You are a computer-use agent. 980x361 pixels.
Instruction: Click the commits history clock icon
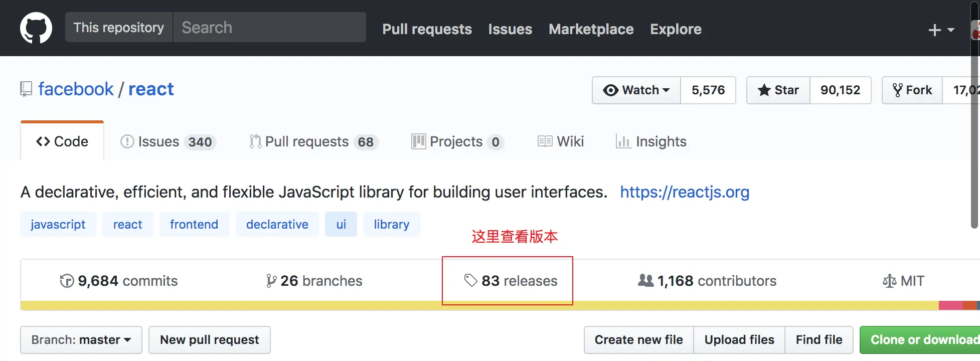click(67, 281)
